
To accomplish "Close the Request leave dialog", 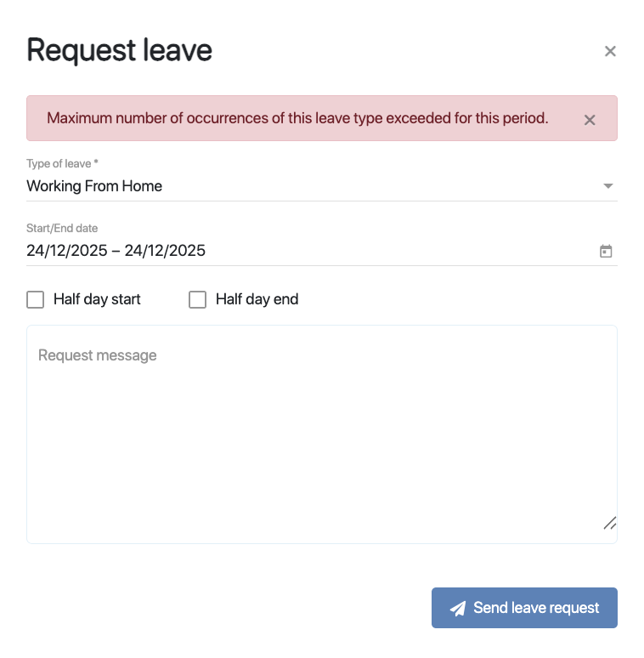I will tap(610, 51).
